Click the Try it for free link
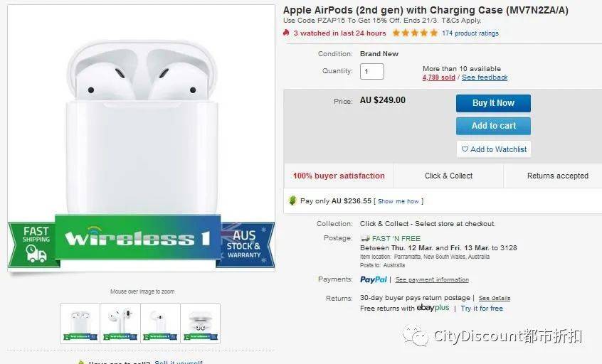This screenshot has width=602, height=364. [x=482, y=309]
